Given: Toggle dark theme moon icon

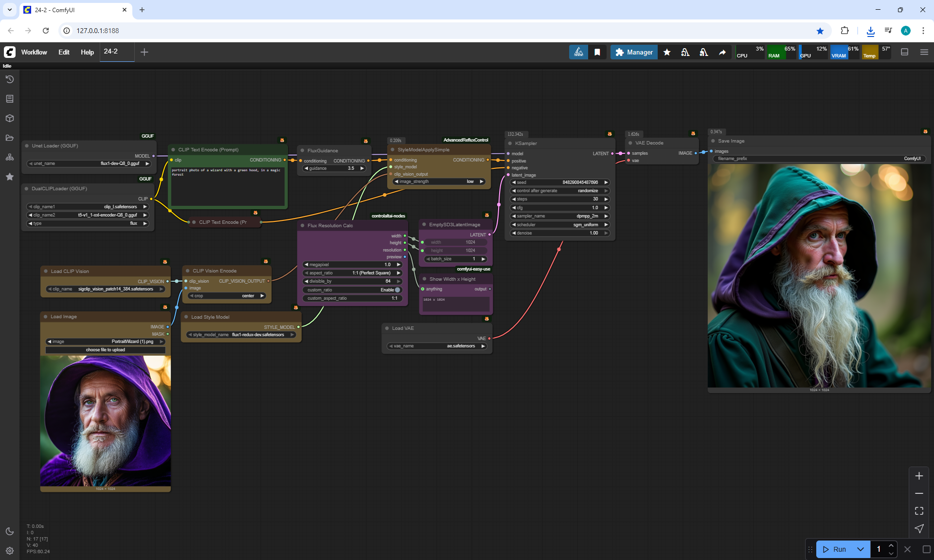Looking at the screenshot, I should click(x=10, y=531).
